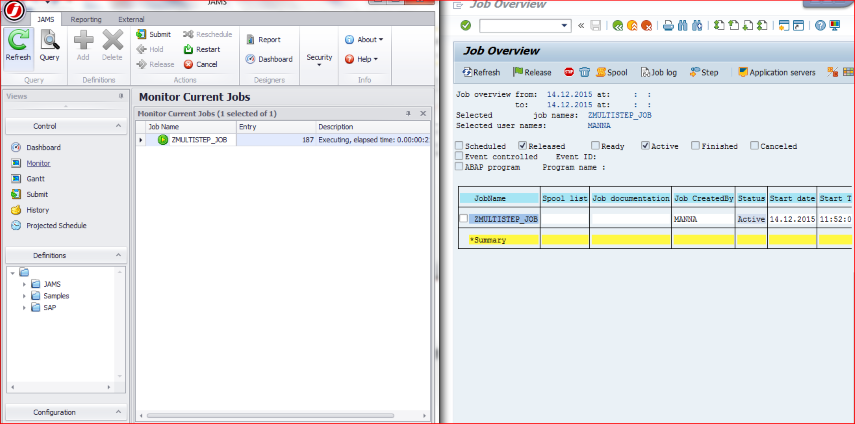Toggle the ABAP program checkbox

[x=459, y=167]
